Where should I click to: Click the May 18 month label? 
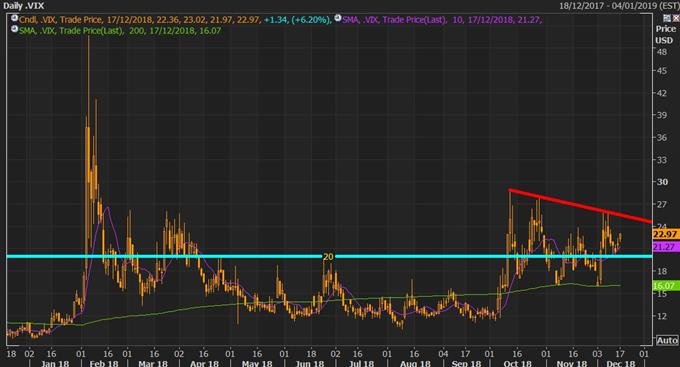click(x=257, y=363)
